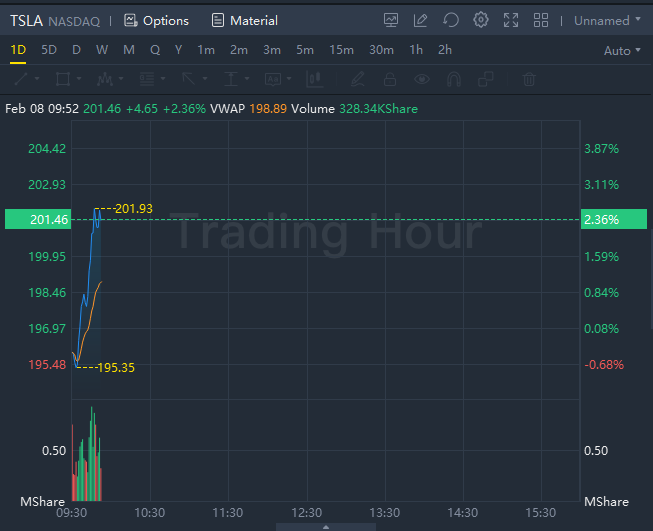Select the 1m interval tab
Viewport: 653px width, 531px height.
tap(206, 50)
